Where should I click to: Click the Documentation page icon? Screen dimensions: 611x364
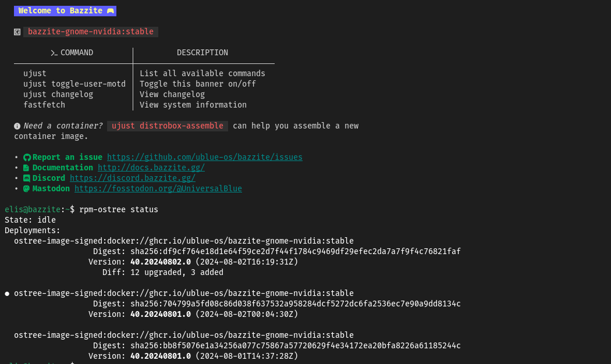pos(27,168)
